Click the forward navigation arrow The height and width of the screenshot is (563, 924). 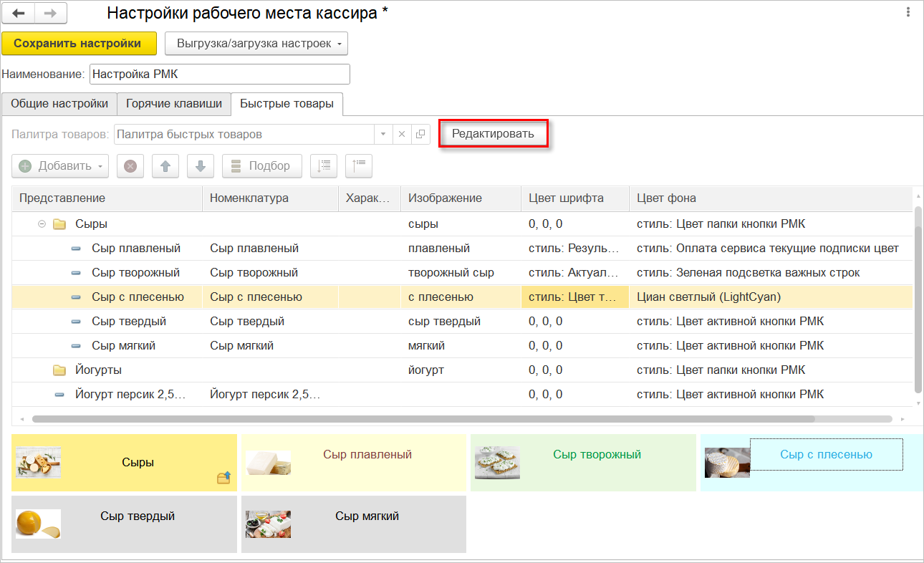click(51, 14)
